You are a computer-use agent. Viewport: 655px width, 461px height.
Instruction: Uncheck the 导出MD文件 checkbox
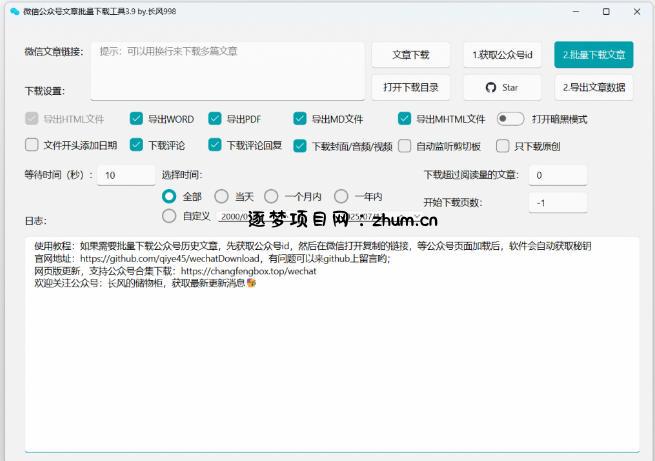coord(300,119)
